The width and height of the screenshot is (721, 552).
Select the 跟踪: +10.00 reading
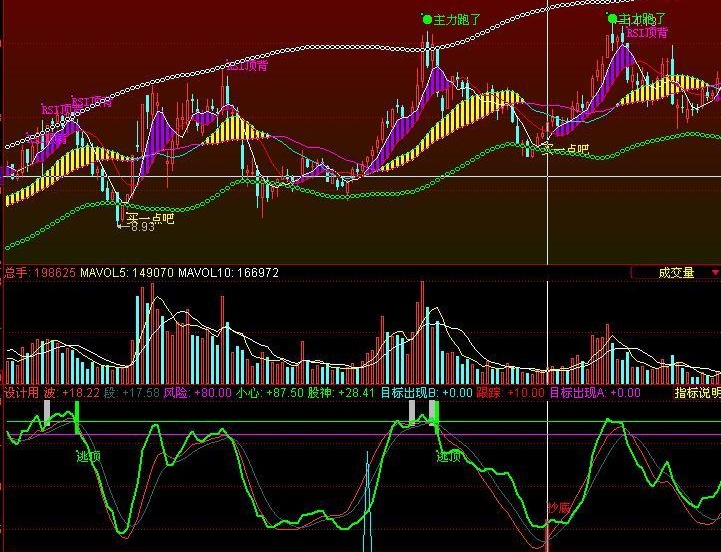pos(510,393)
